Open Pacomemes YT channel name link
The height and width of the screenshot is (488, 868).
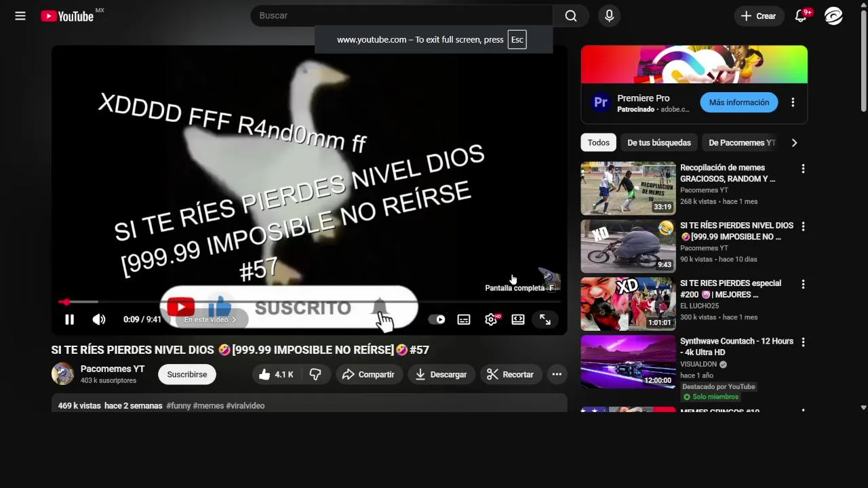coord(113,369)
